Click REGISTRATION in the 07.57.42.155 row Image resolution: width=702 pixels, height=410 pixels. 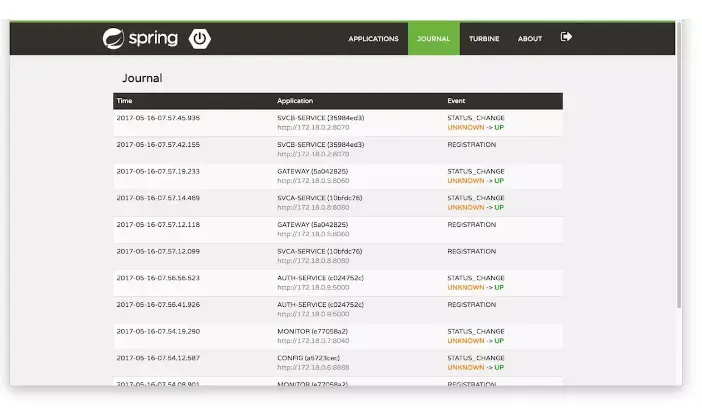pos(472,145)
